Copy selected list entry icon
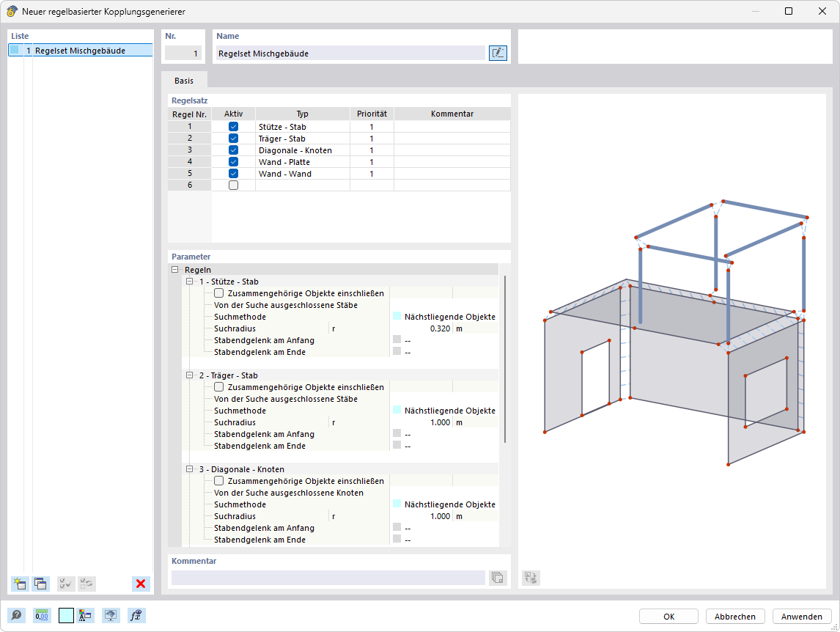This screenshot has width=840, height=632. (x=40, y=584)
